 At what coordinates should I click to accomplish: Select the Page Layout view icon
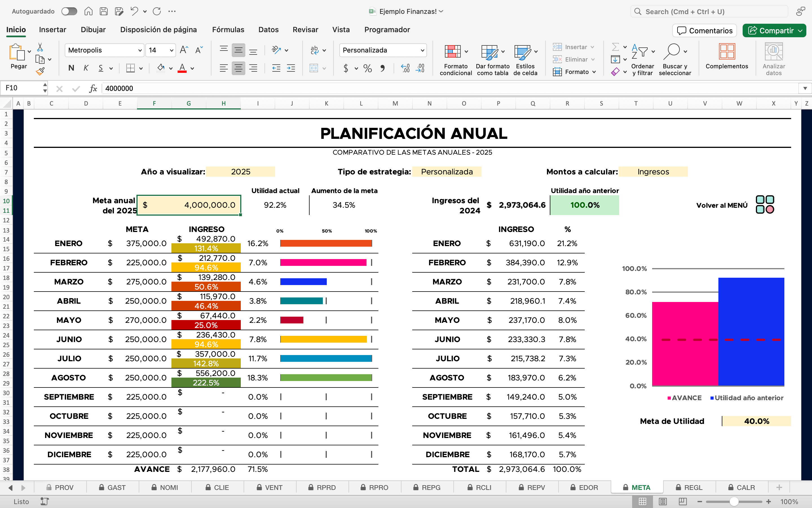coord(663,502)
